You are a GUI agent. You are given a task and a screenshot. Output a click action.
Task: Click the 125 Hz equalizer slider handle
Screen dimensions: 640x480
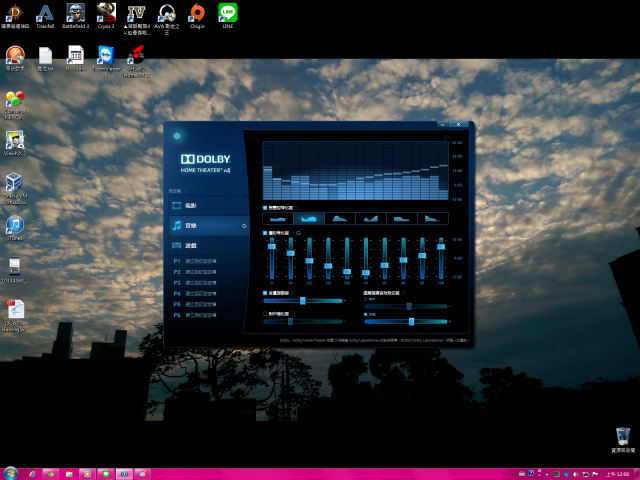[309, 261]
